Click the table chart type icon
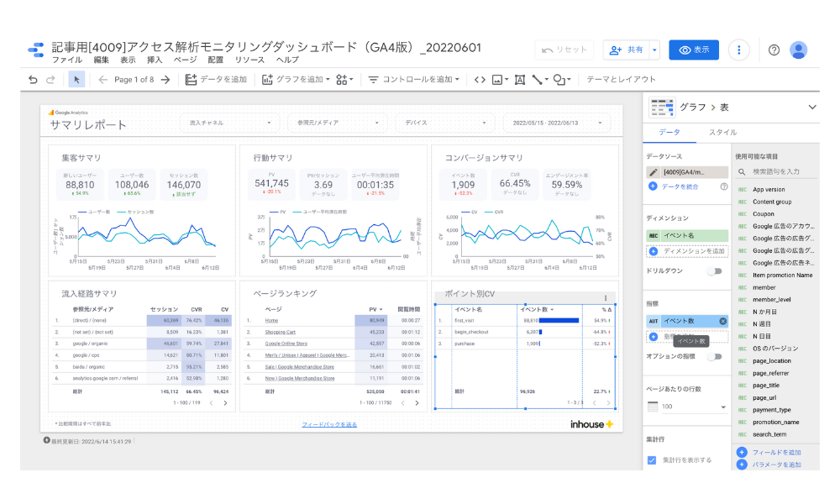 (x=662, y=108)
